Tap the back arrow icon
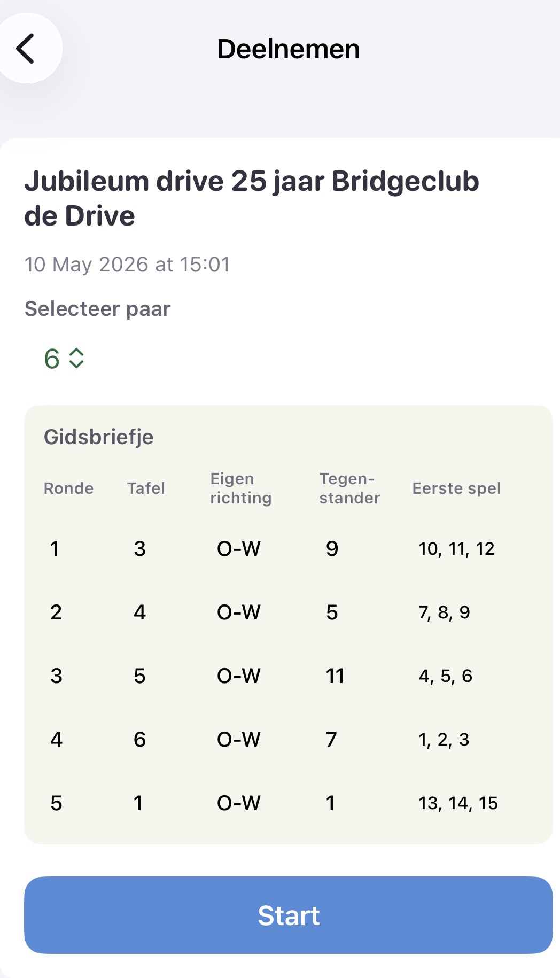 (x=25, y=49)
